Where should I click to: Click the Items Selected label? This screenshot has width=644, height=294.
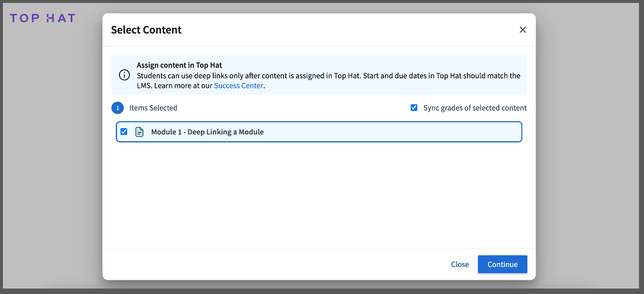(x=153, y=108)
